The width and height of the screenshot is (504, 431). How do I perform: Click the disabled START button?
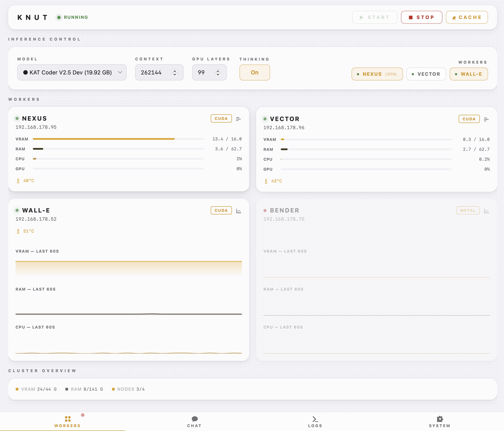(375, 17)
